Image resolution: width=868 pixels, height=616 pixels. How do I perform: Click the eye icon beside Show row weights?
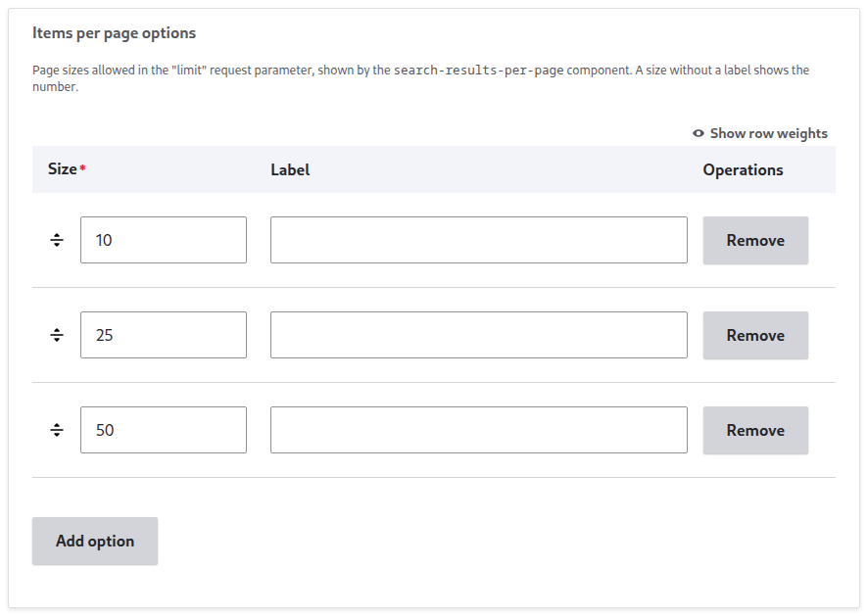click(x=699, y=133)
